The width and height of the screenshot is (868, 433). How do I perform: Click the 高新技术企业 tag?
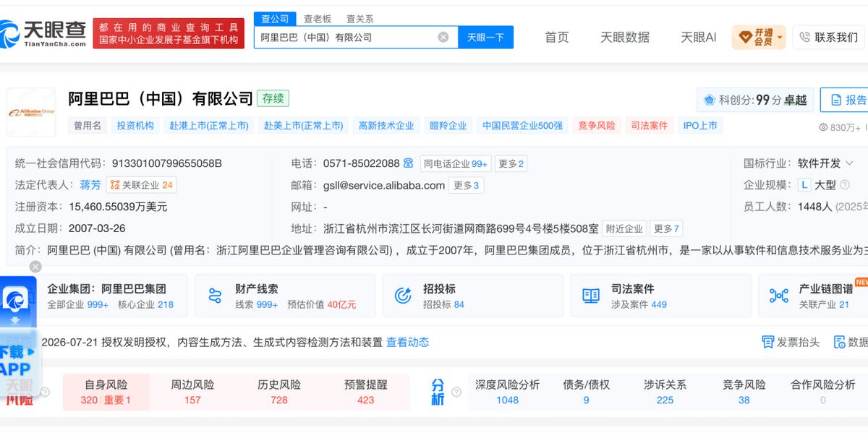[386, 126]
